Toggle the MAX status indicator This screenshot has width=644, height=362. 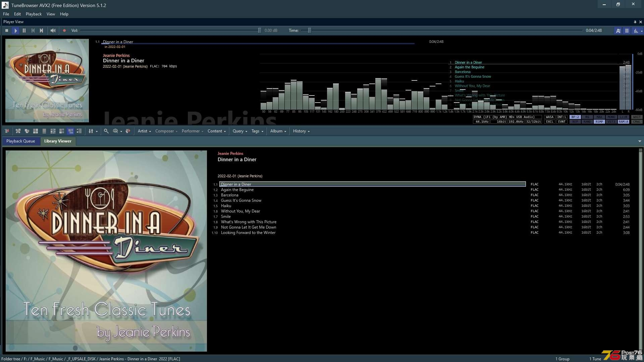tap(599, 117)
